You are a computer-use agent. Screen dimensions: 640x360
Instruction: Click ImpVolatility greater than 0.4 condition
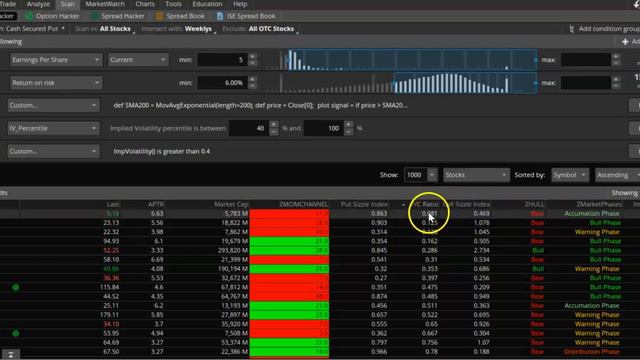(162, 151)
